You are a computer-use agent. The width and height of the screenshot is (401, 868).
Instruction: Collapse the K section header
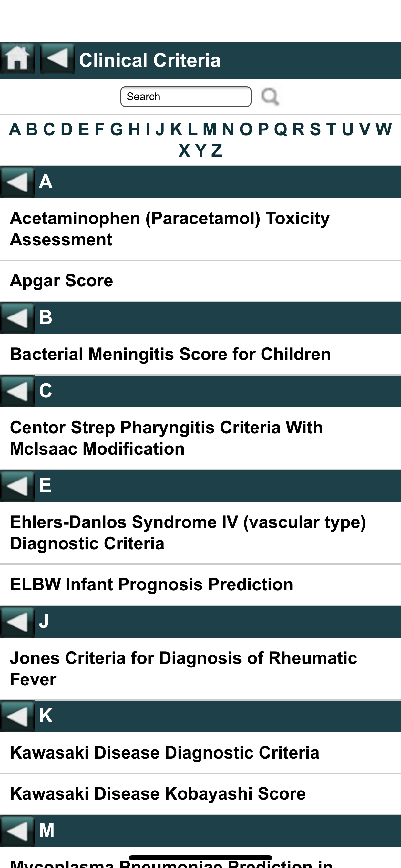[17, 716]
